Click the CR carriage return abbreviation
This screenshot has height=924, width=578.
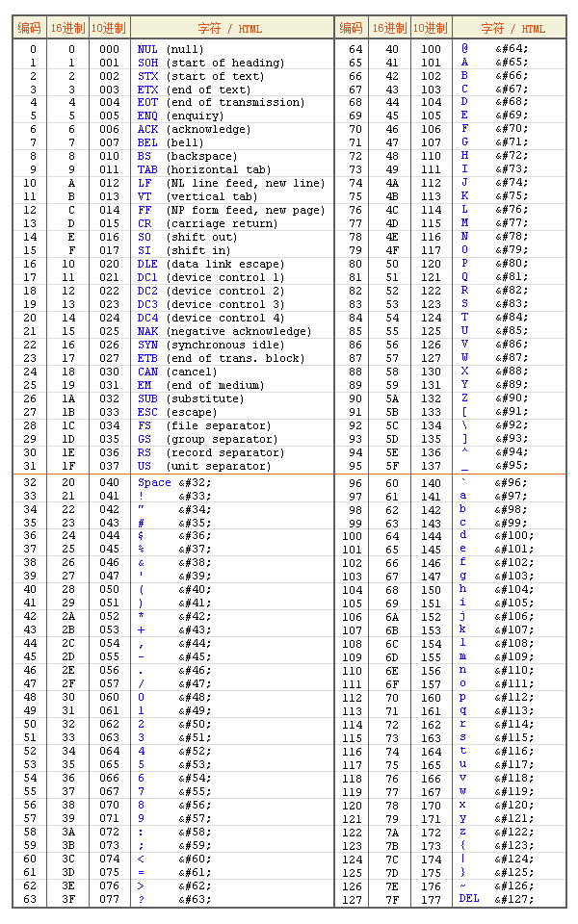pyautogui.click(x=144, y=223)
